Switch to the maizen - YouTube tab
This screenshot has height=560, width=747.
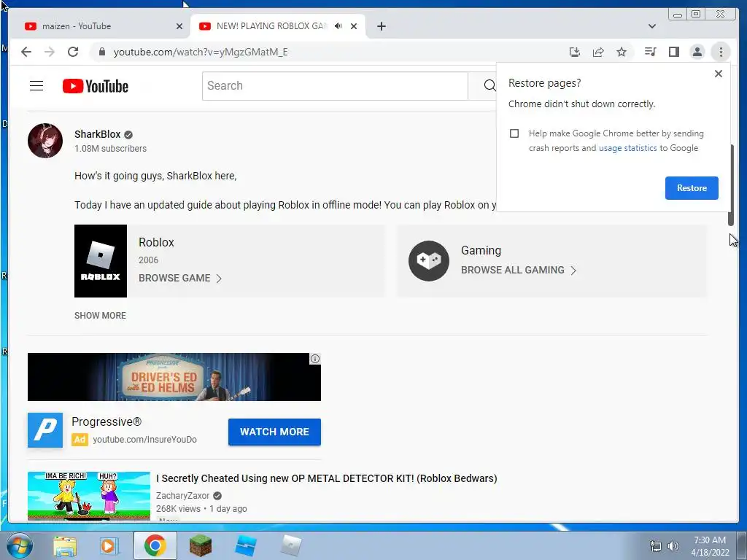point(101,26)
